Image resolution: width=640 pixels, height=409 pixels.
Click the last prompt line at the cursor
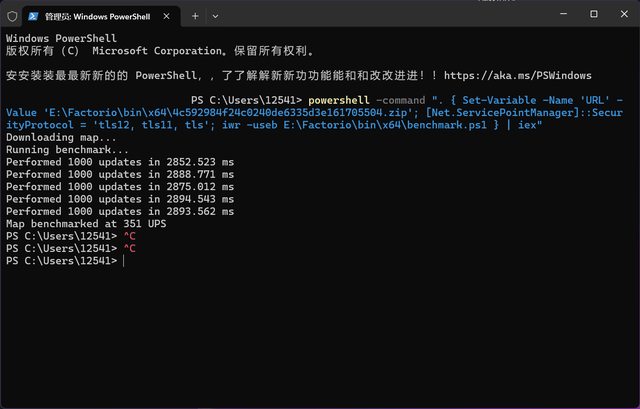[x=122, y=261]
